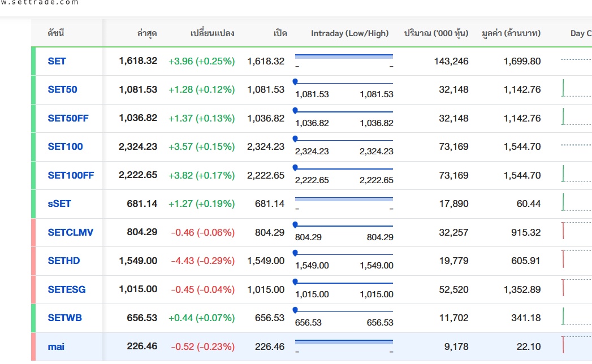Open the SET100FF index link
592x364 pixels.
point(71,175)
